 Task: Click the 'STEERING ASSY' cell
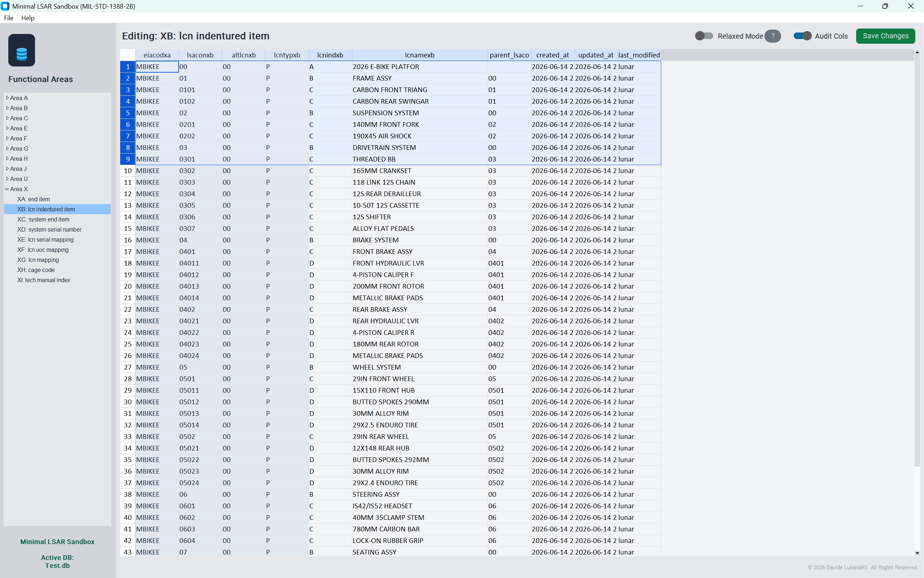coord(420,494)
